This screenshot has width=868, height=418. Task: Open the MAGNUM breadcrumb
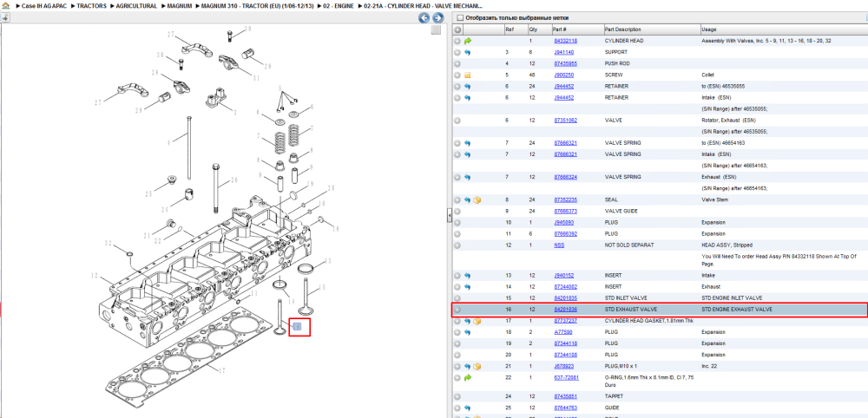coord(180,5)
